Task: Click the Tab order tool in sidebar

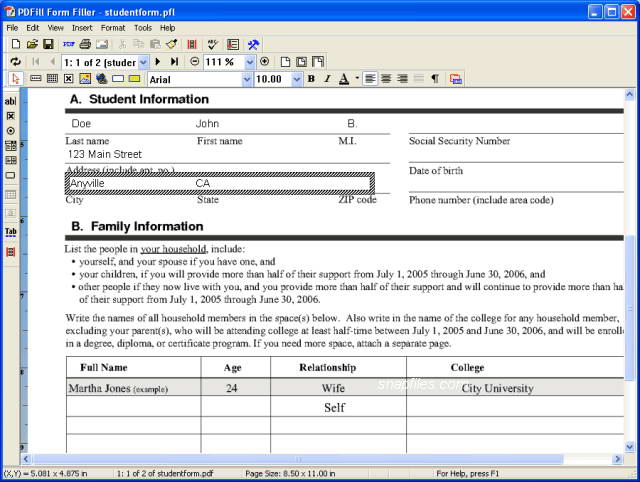Action: (x=11, y=231)
